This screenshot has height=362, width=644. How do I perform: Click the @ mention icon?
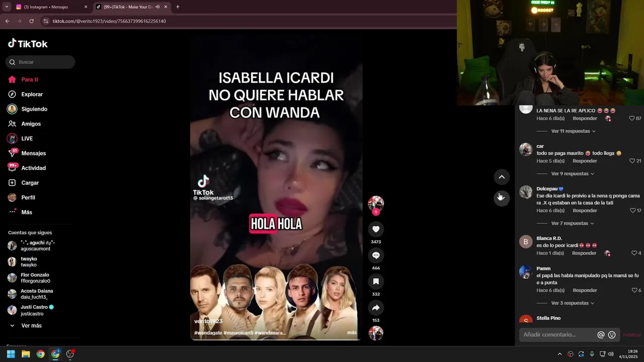[601, 335]
